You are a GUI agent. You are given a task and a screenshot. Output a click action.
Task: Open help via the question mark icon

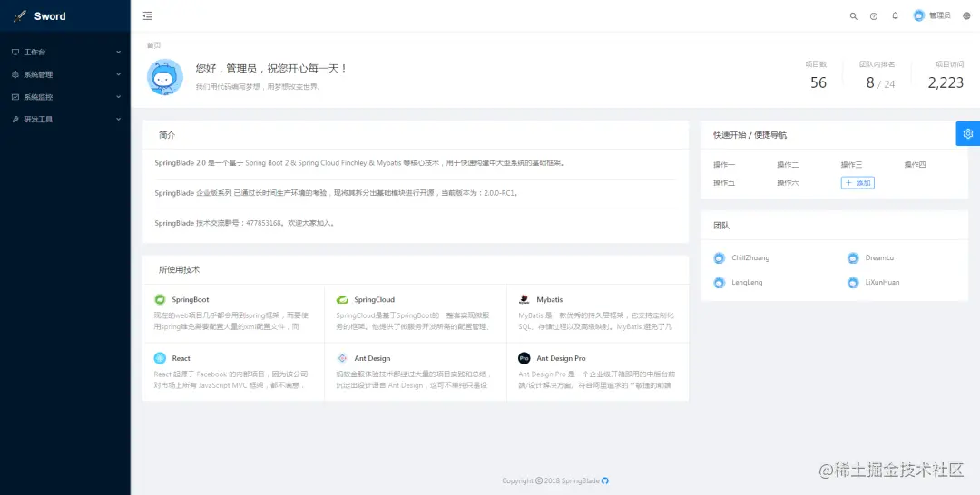(874, 16)
